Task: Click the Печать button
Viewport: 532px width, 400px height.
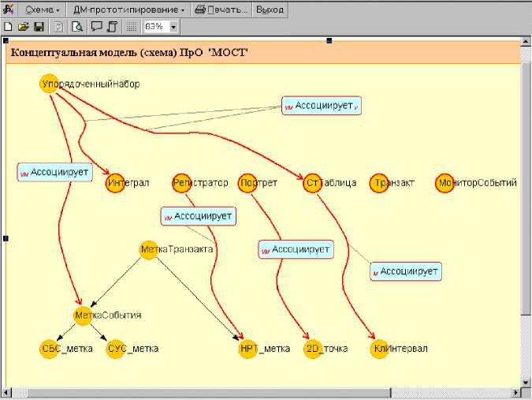Action: point(221,10)
